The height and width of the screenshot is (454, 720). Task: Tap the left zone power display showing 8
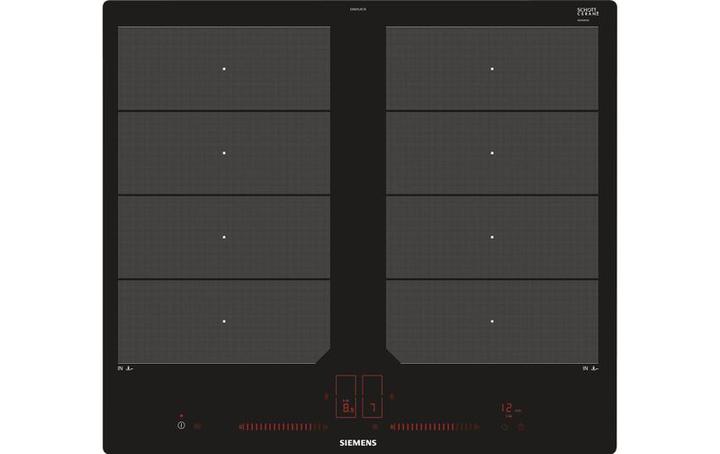[347, 408]
